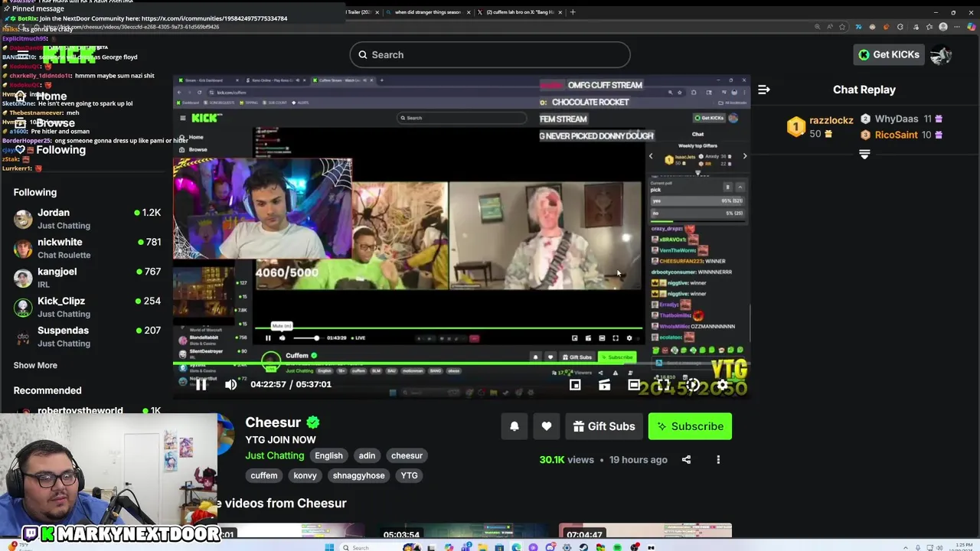This screenshot has height=551, width=980.
Task: Mute the video player volume
Action: click(x=230, y=385)
